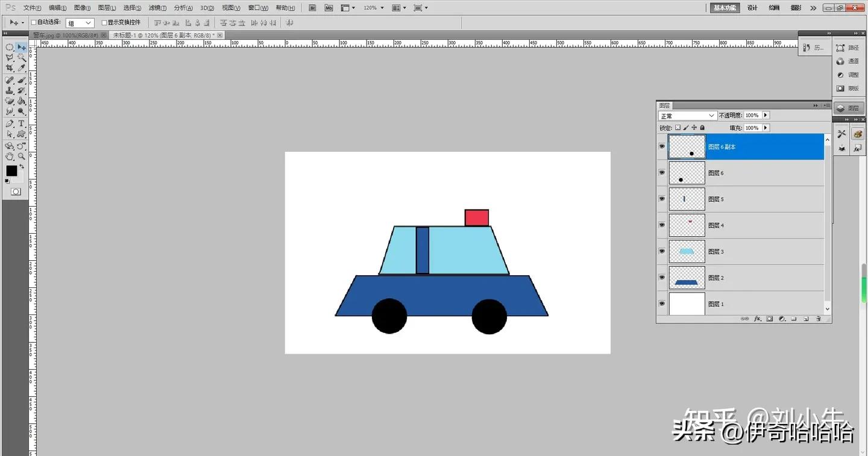This screenshot has width=868, height=456.
Task: Select the Type (T) tool
Action: pos(21,123)
